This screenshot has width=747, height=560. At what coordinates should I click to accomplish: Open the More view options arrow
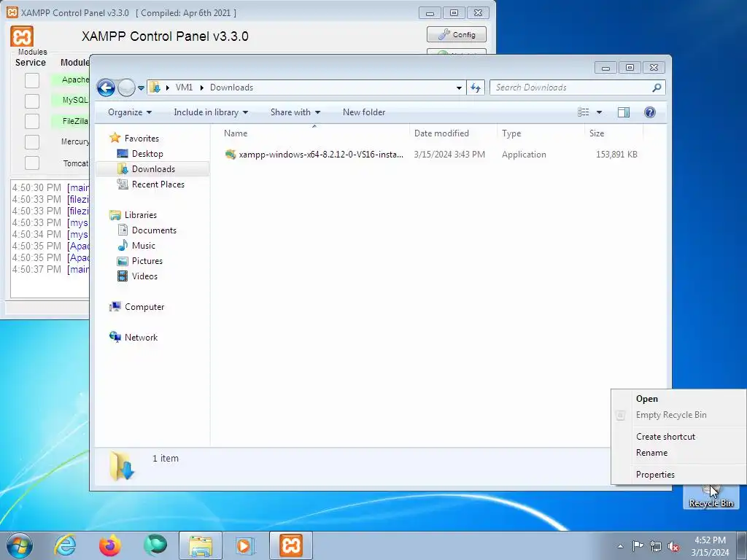tap(600, 112)
